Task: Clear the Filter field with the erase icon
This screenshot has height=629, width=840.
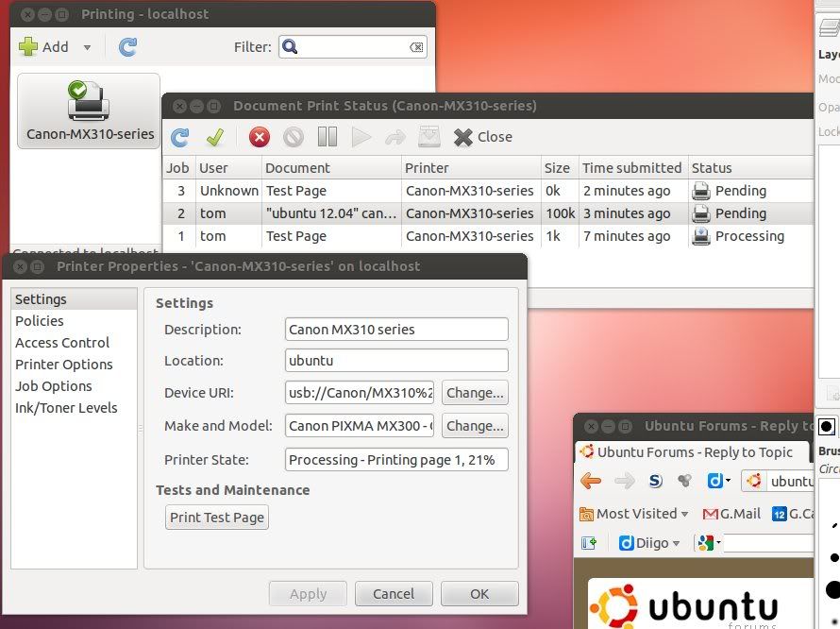Action: coord(416,47)
